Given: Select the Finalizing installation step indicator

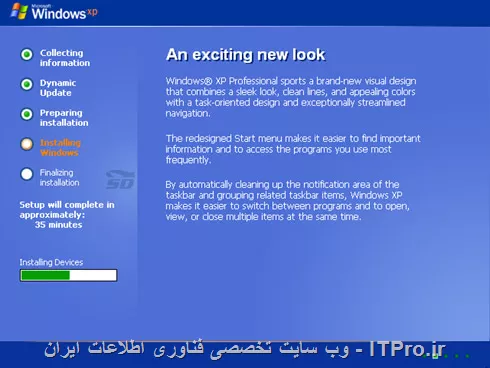Looking at the screenshot, I should pyautogui.click(x=27, y=174).
